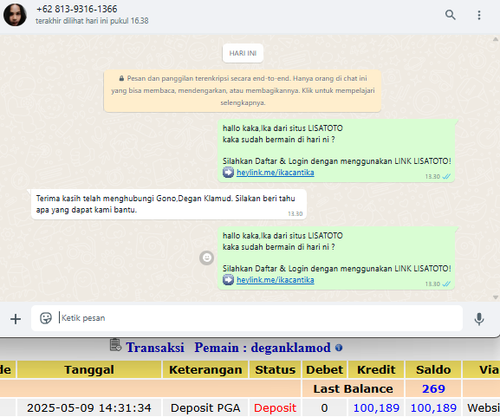Click the Saldo column header
This screenshot has width=500, height=418.
pyautogui.click(x=433, y=370)
